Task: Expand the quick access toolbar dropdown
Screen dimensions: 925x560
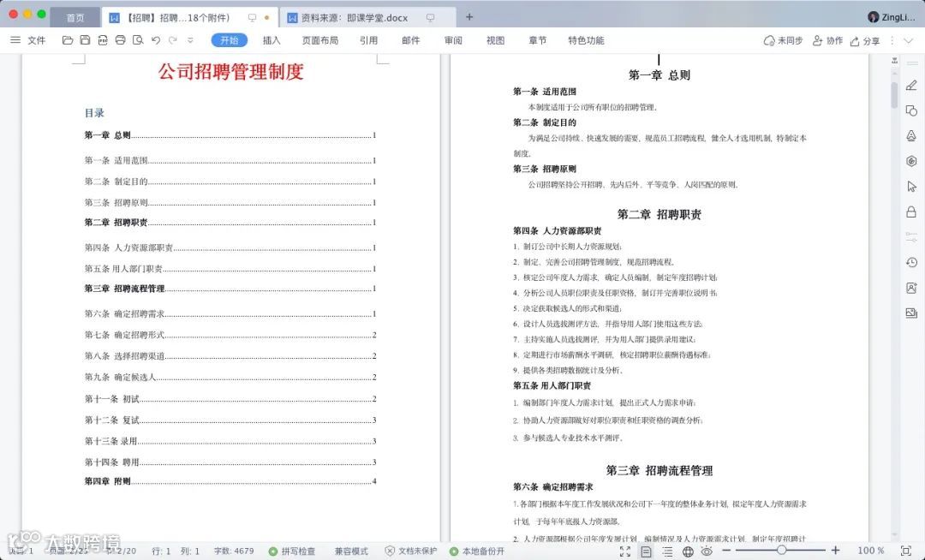Action: click(x=190, y=40)
